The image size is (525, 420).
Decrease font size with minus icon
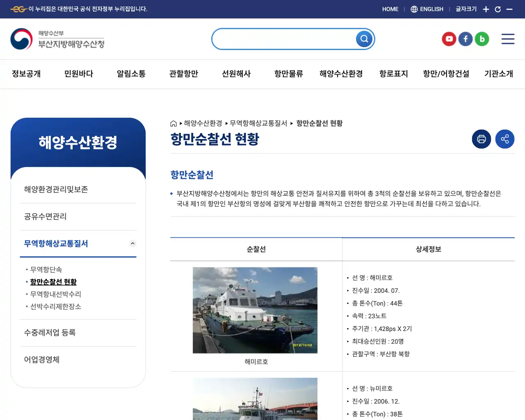tap(509, 9)
